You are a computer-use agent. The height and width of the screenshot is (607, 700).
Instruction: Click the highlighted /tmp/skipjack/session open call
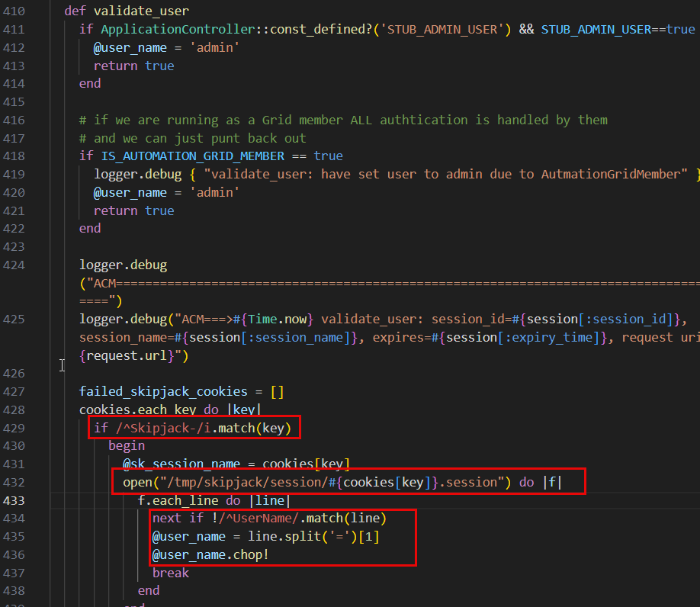point(305,481)
